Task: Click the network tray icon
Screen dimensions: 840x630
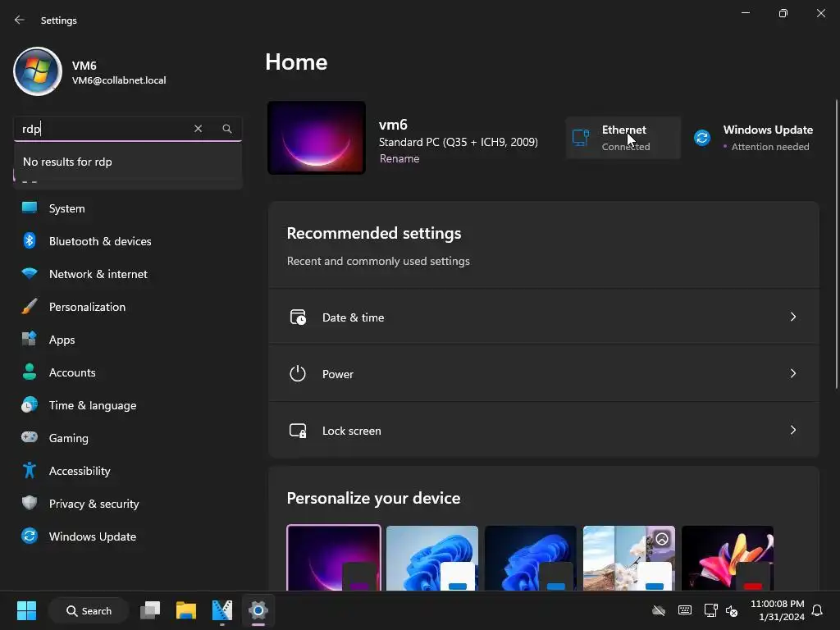Action: [x=710, y=610]
